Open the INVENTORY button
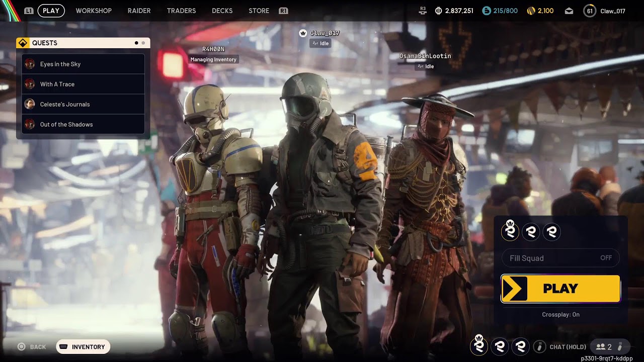 click(83, 346)
